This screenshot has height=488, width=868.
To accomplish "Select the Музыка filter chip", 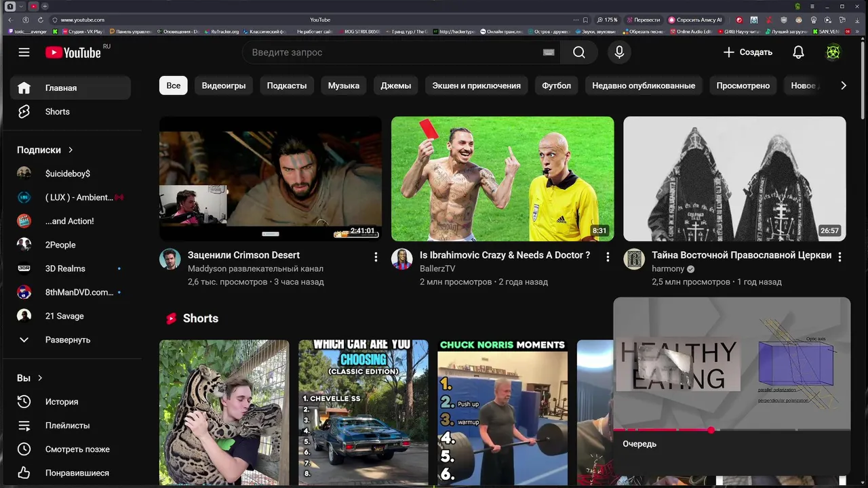I will pyautogui.click(x=344, y=85).
